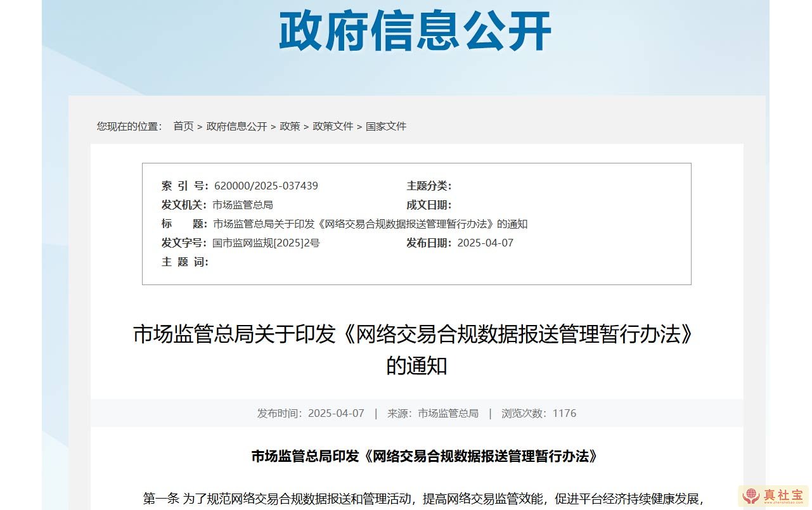Click the 浏览次数：1176 view count
The height and width of the screenshot is (510, 812).
(x=539, y=413)
